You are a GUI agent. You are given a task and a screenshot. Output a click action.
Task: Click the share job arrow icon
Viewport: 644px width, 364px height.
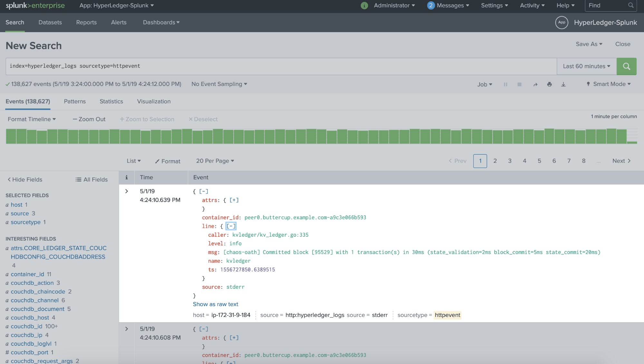[535, 84]
